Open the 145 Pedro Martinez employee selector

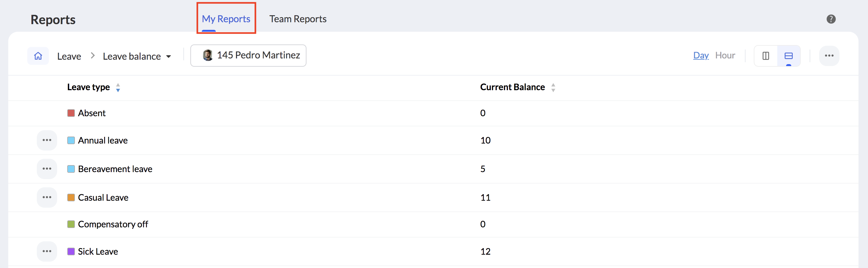pos(248,56)
